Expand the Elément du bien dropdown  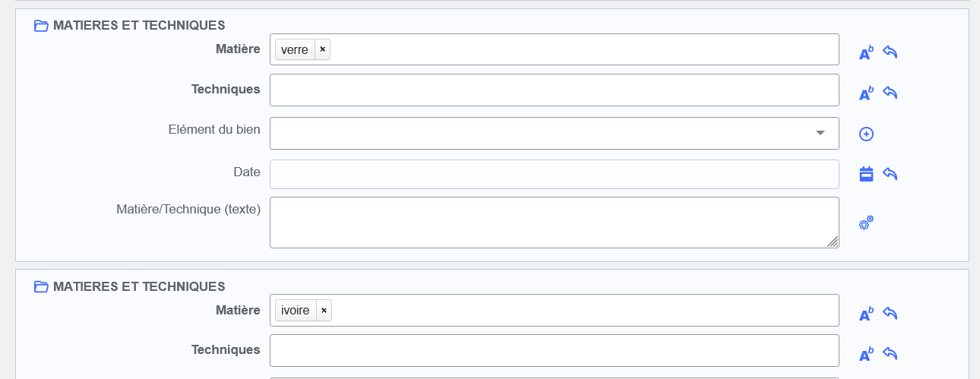click(x=820, y=133)
